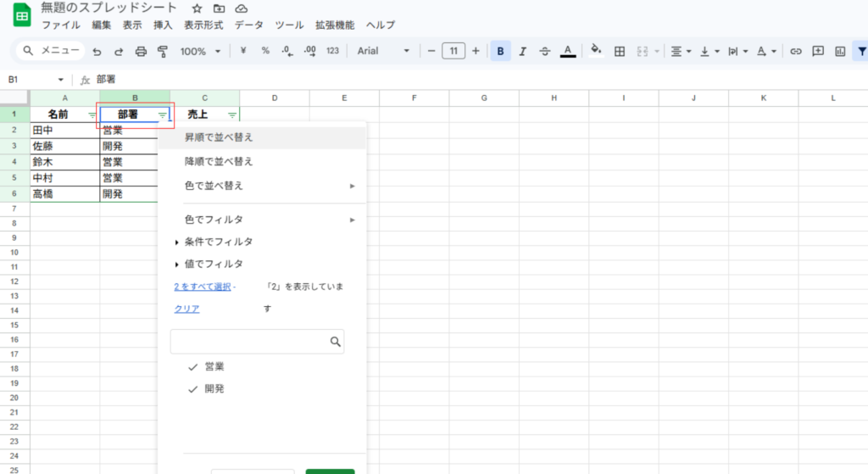Open the filter icon on 名前 header
This screenshot has width=868, height=474.
92,115
